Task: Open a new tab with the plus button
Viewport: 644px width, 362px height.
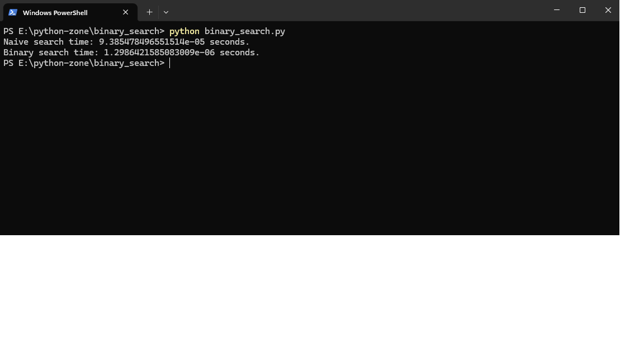Action: pos(149,12)
